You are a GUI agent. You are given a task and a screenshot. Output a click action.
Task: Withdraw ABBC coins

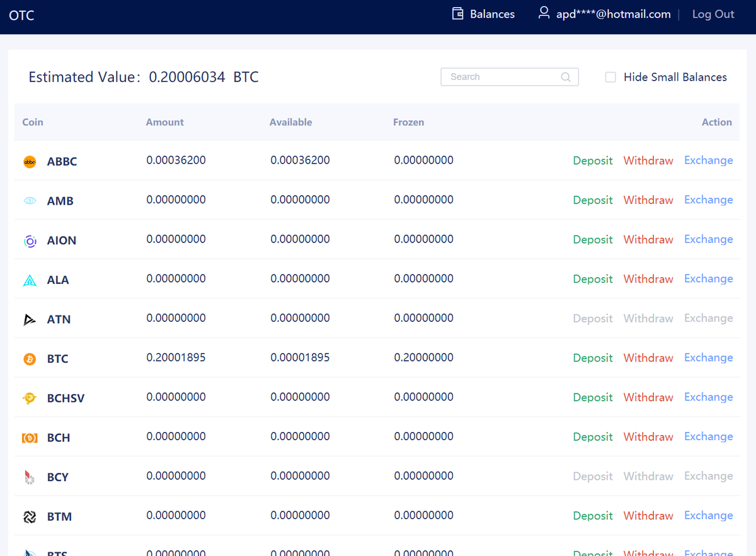tap(648, 161)
